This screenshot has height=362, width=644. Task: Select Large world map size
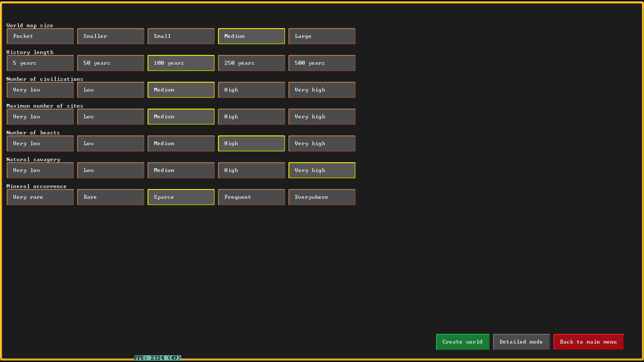coord(322,36)
